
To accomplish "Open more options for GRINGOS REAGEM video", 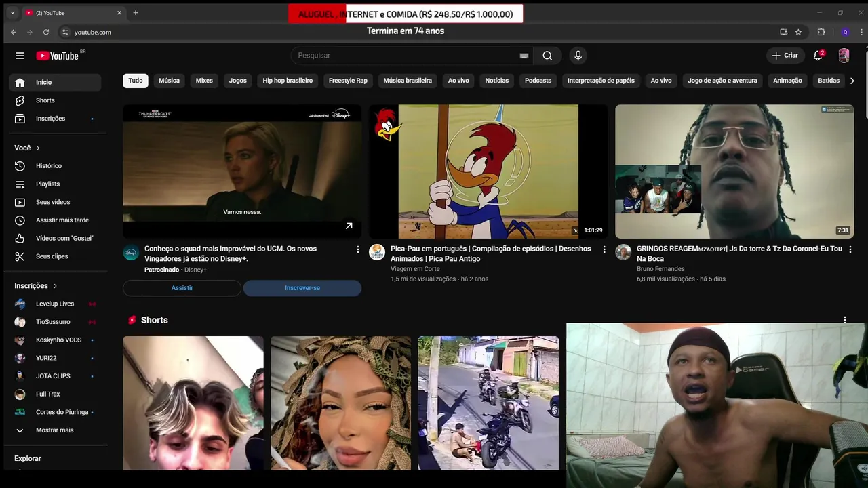I will point(850,249).
